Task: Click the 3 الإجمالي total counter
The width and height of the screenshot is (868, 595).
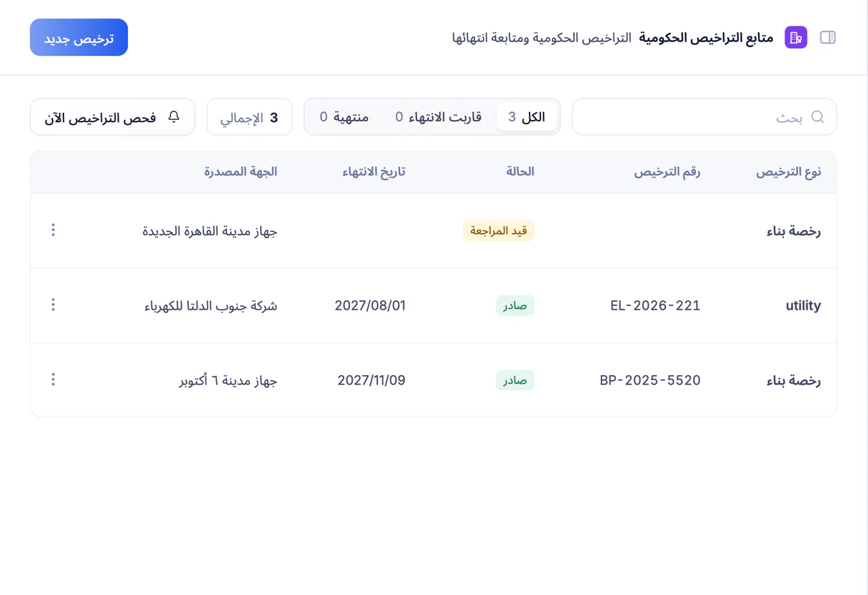Action: click(x=249, y=117)
